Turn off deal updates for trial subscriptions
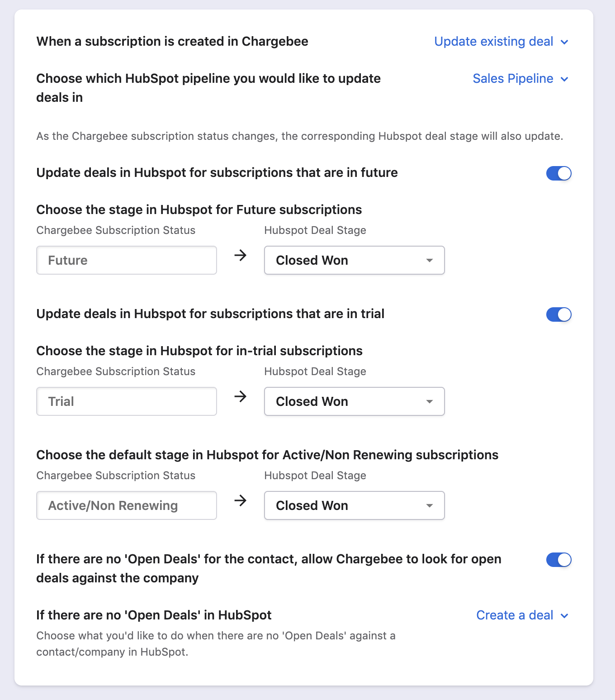The image size is (615, 700). 558,314
